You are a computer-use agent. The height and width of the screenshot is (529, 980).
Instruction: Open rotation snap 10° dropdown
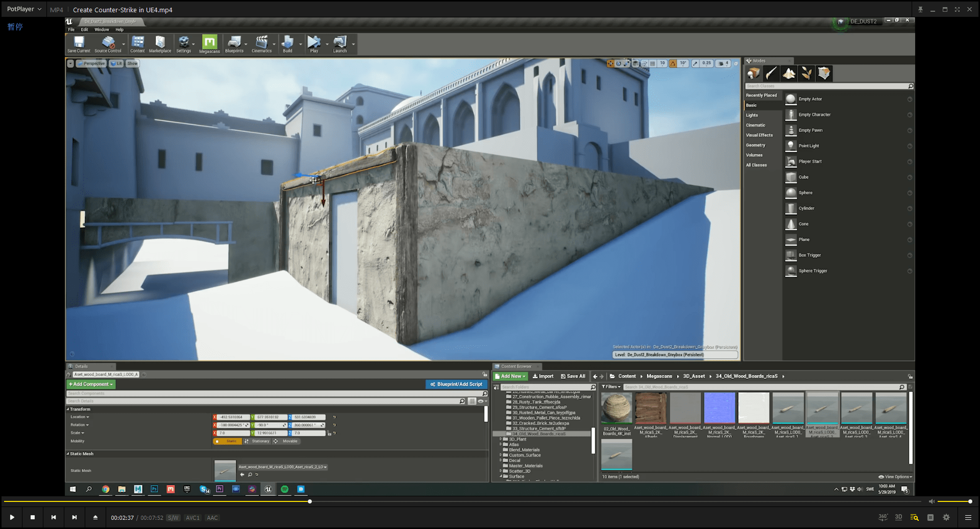683,64
